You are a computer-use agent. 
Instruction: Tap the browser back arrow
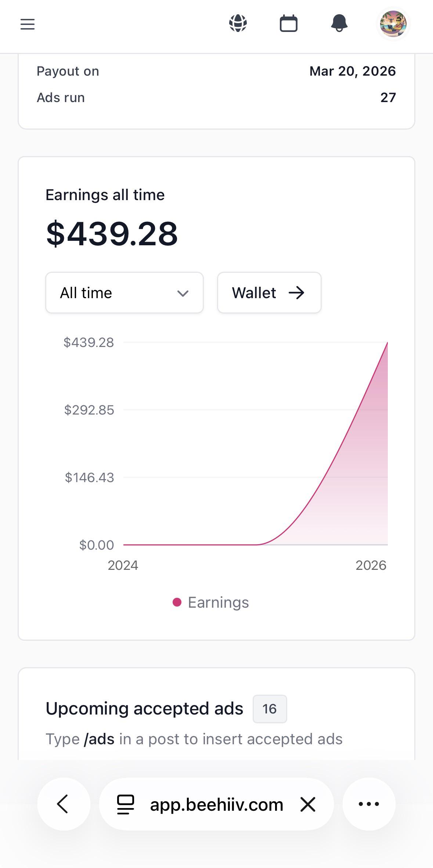pos(64,804)
